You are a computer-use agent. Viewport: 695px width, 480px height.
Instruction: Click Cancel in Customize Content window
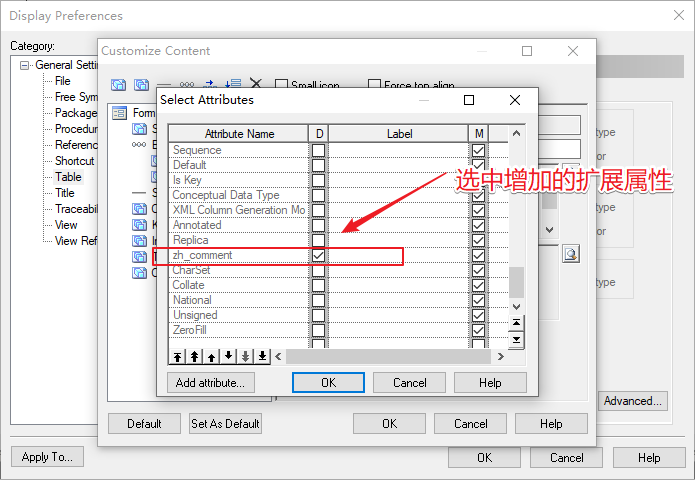point(471,424)
